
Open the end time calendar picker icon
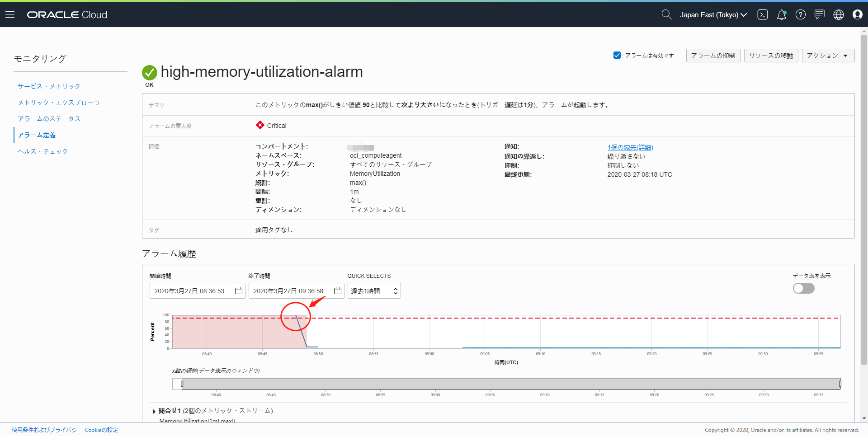click(338, 291)
